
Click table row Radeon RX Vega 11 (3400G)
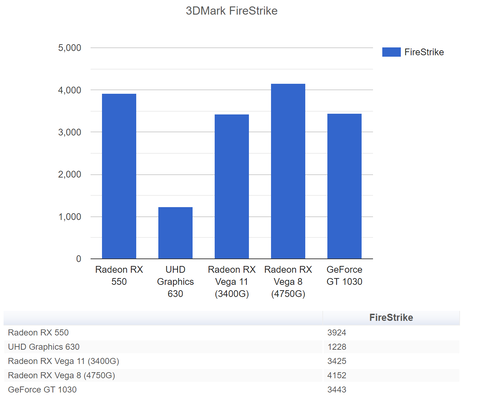tap(232, 361)
